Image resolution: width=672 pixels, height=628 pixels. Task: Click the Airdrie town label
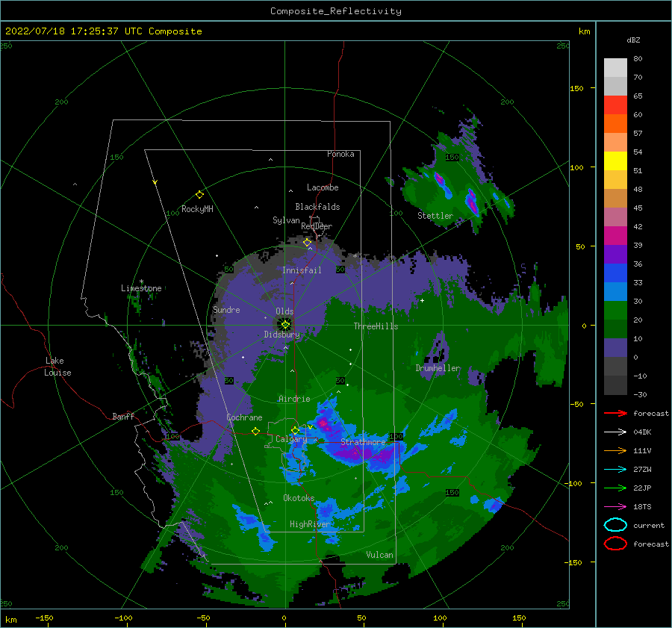[x=294, y=399]
